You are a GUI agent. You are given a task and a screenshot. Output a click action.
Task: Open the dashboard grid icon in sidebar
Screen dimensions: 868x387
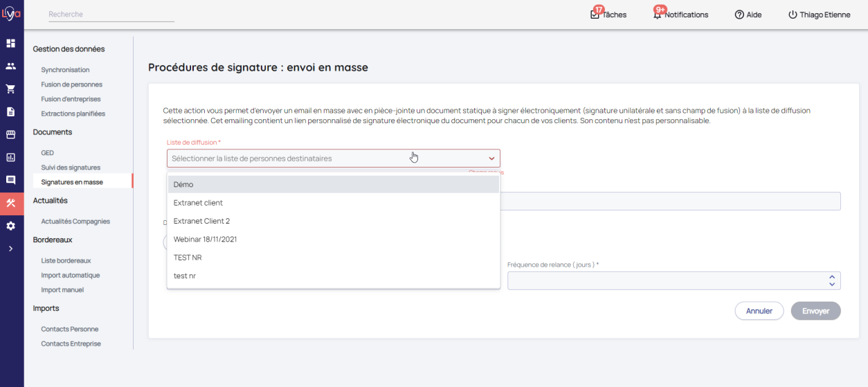tap(11, 43)
